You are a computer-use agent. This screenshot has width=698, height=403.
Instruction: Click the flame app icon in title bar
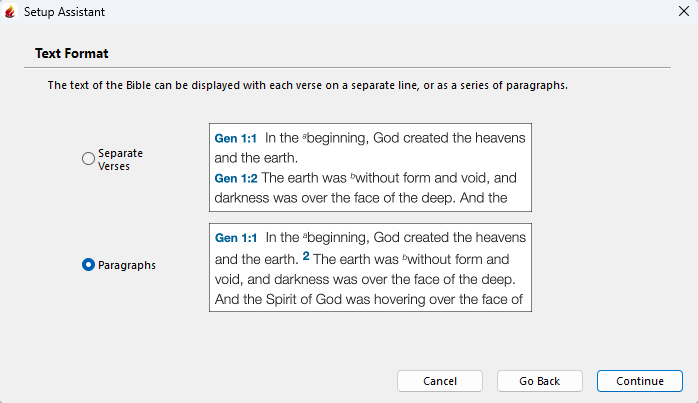click(x=10, y=12)
